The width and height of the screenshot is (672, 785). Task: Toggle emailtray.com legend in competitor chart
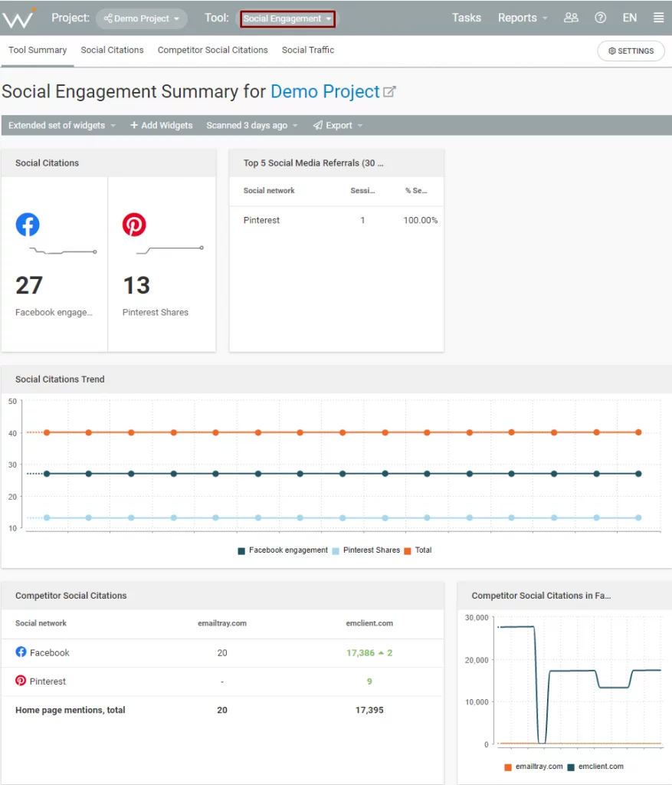(533, 767)
